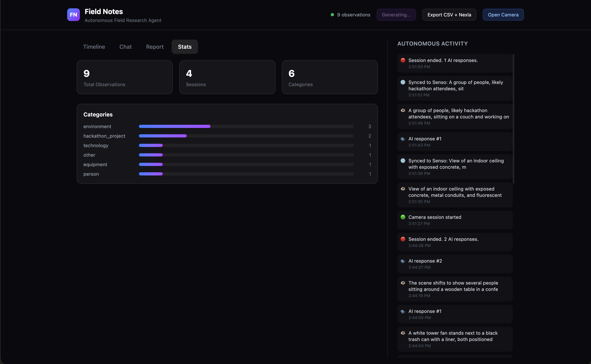Click the FN Field Notes logo icon
This screenshot has width=591, height=364.
pyautogui.click(x=73, y=15)
